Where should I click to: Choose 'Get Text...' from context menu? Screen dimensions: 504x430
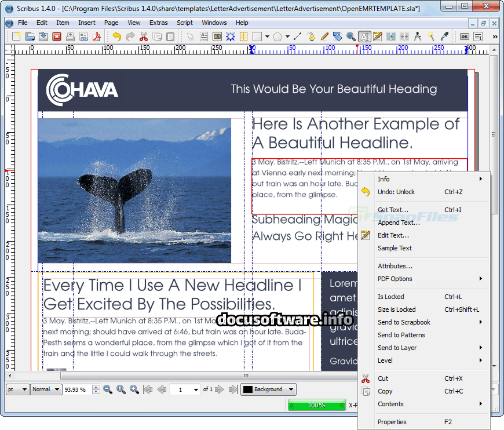tap(393, 210)
